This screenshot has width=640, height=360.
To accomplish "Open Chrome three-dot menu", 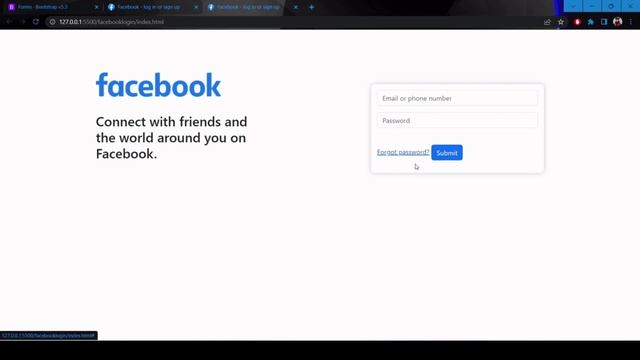I will (x=631, y=22).
